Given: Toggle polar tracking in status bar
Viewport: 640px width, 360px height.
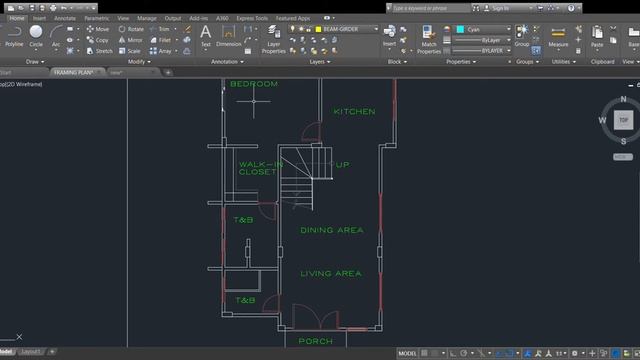Looking at the screenshot, I should click(464, 353).
